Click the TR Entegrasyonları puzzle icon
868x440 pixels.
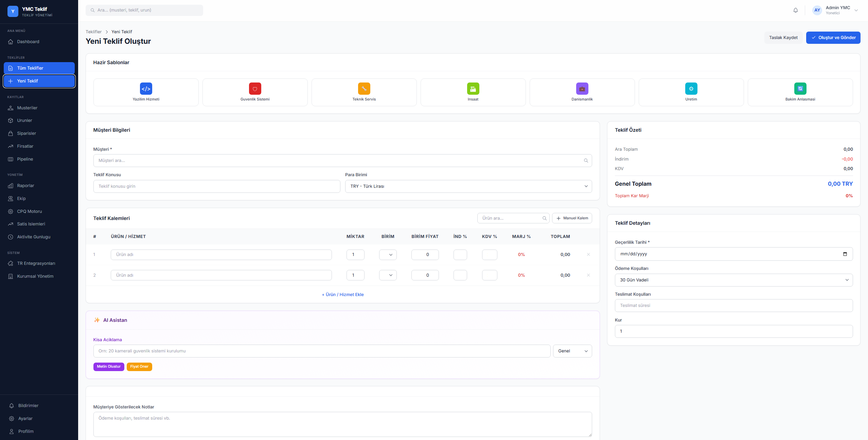[x=11, y=263]
